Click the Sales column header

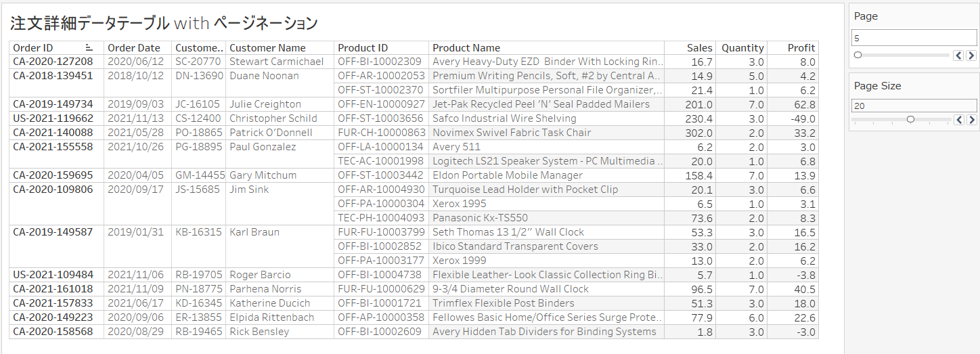tap(699, 48)
